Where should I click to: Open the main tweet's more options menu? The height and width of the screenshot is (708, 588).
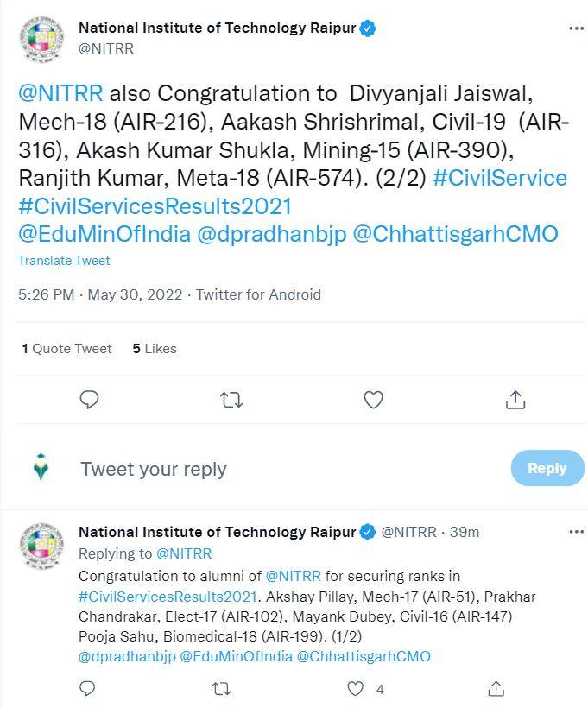(576, 28)
